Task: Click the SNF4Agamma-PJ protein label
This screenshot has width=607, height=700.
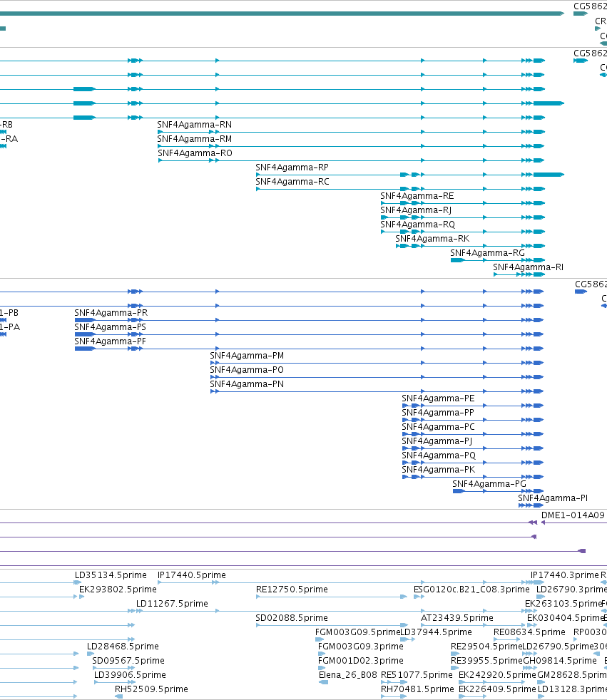Action: coord(437,441)
